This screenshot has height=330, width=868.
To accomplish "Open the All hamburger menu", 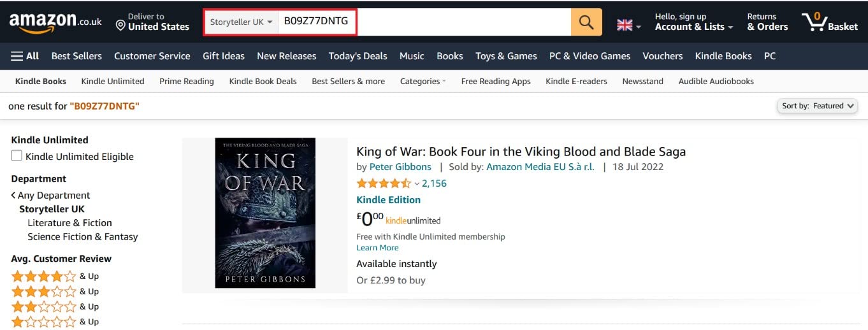I will point(25,56).
